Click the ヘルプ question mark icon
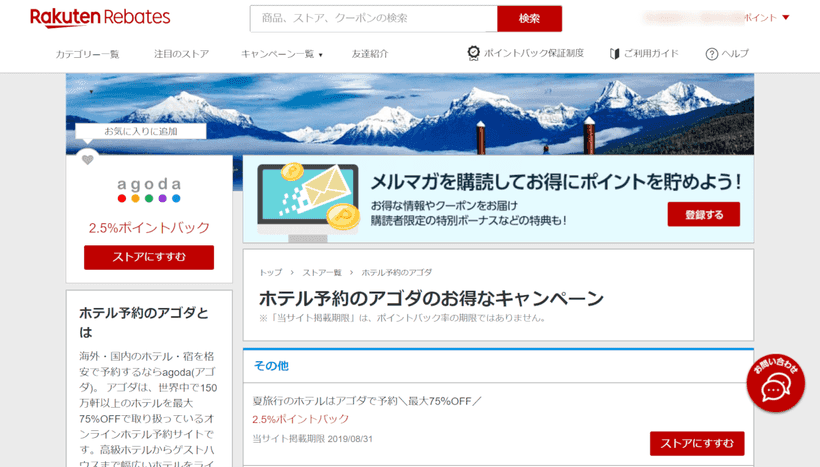Image resolution: width=820 pixels, height=467 pixels. click(711, 54)
